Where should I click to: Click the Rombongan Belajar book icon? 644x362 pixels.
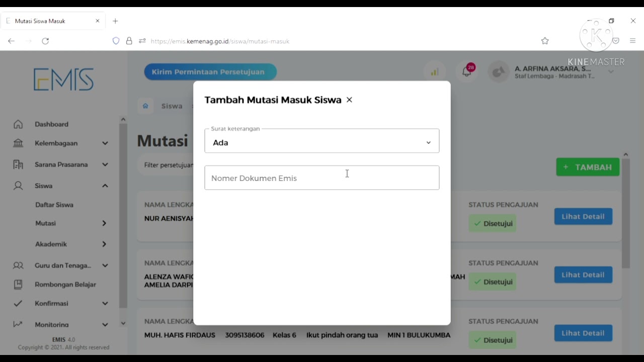coord(18,285)
